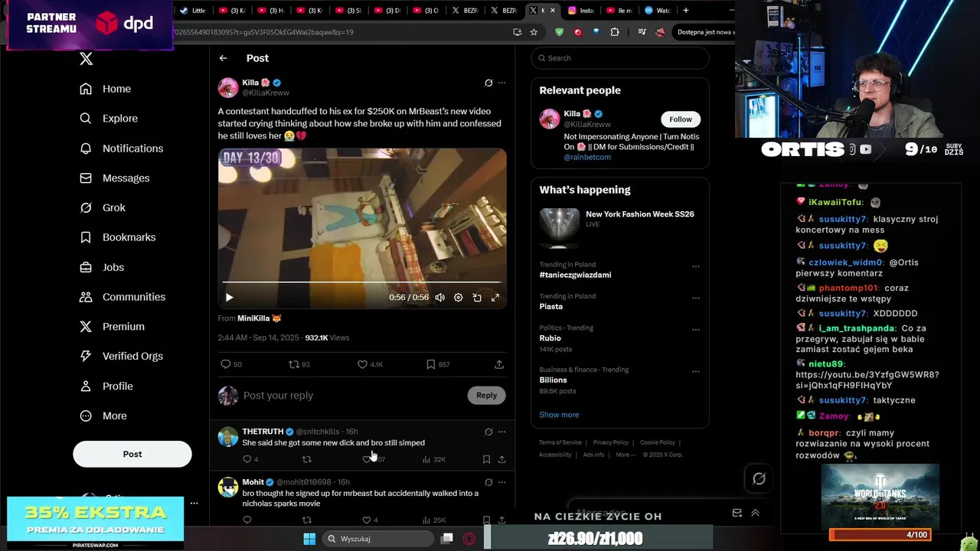This screenshot has width=980, height=551.
Task: Repost the post with 93 reposts
Action: (299, 364)
